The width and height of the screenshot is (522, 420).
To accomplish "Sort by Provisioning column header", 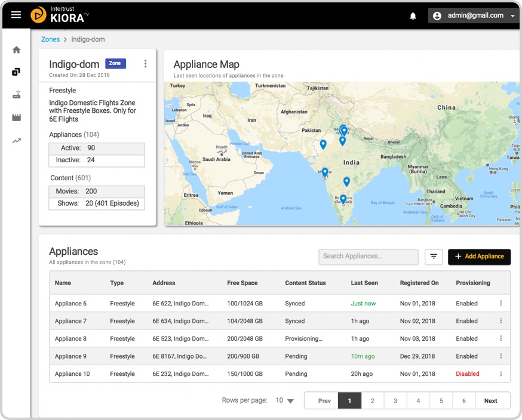I will pos(473,283).
